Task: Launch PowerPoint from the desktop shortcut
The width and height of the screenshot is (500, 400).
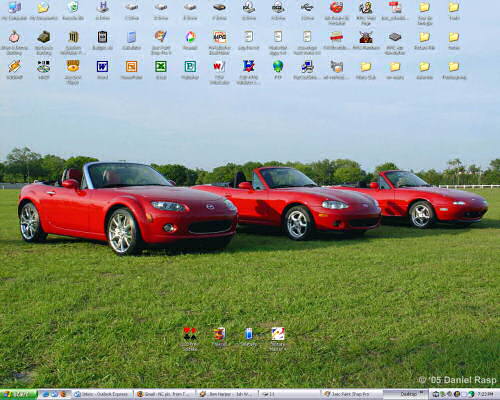Action: pos(132,70)
